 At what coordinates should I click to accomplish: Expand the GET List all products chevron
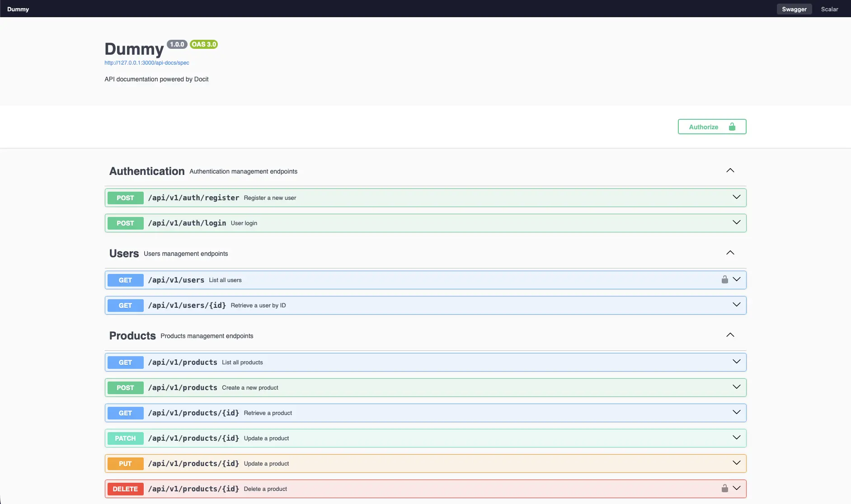(737, 362)
